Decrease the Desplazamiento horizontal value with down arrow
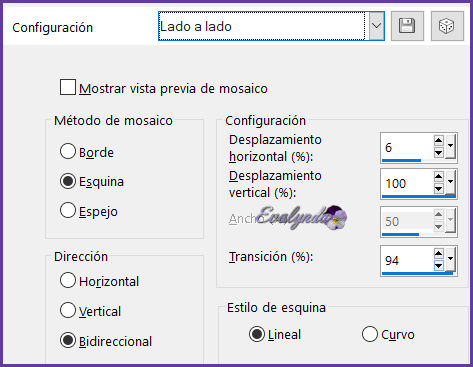 [439, 153]
